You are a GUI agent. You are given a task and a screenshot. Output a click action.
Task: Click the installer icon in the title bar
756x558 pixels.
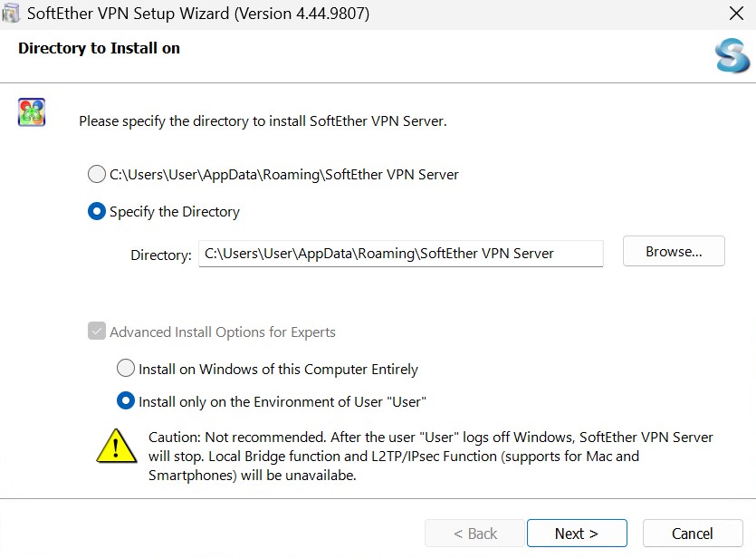click(x=12, y=14)
